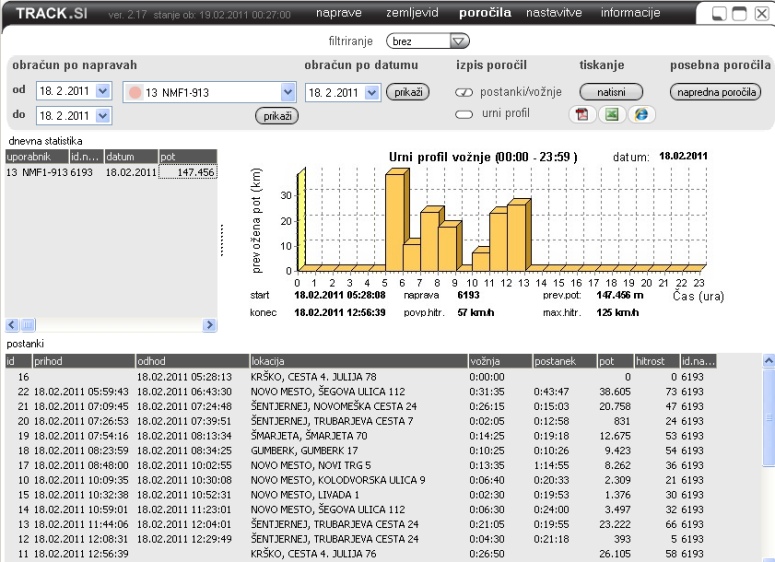Export report to PDF icon
This screenshot has height=562, width=775.
[582, 114]
